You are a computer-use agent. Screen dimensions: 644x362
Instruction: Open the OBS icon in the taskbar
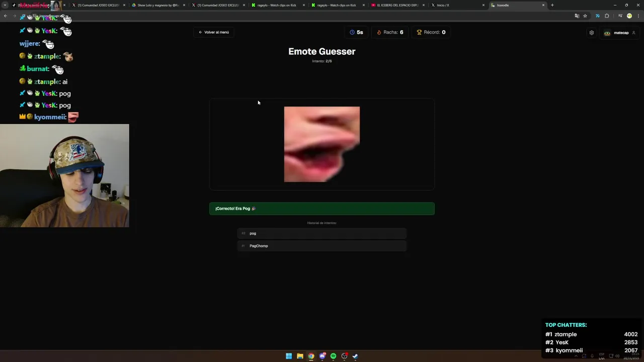tap(344, 356)
